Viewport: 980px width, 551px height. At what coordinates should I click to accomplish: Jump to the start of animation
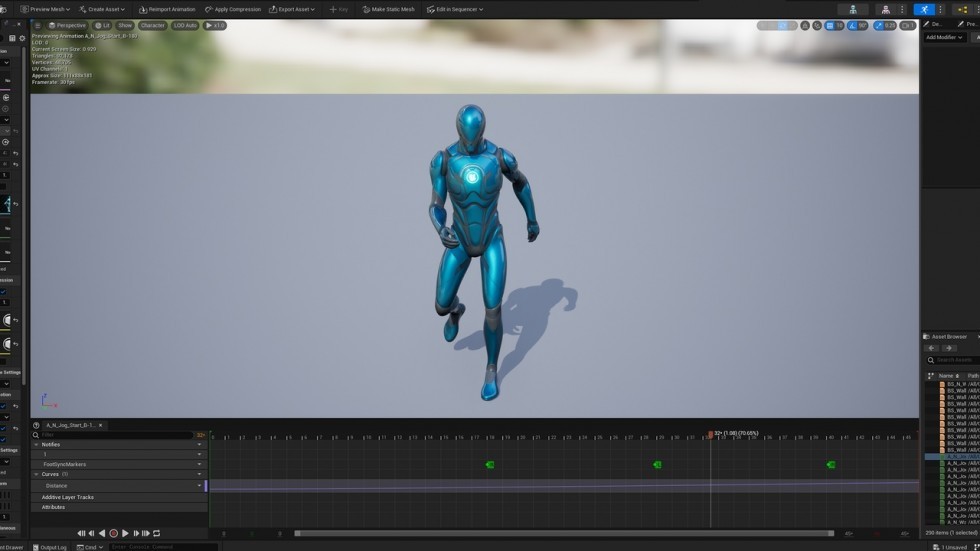coord(81,534)
